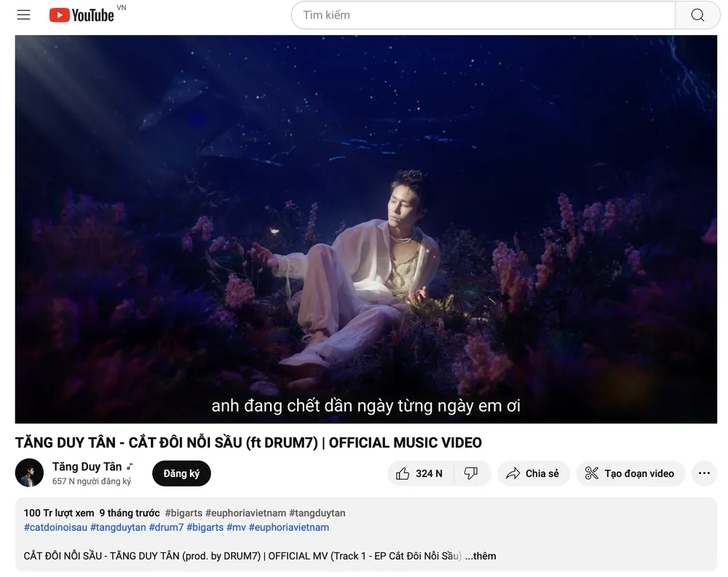Open the blue #tangduytan hashtag link
The height and width of the screenshot is (577, 728).
118,527
